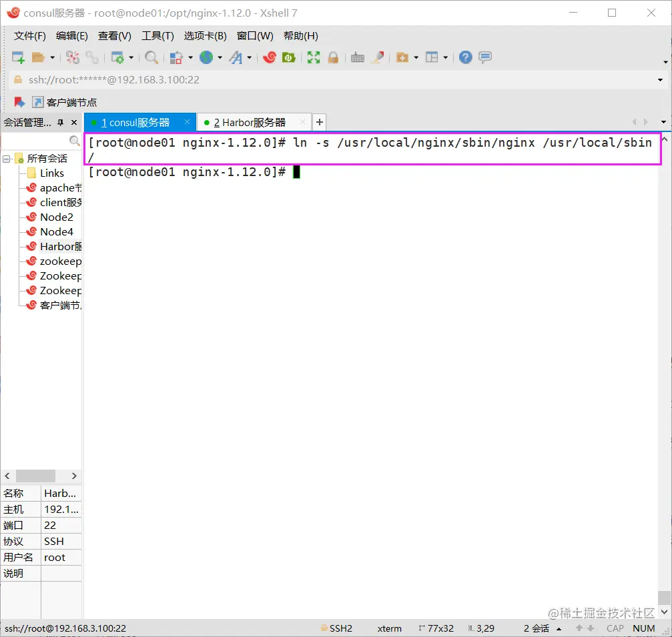Screen dimensions: 672x637
Task: Click the Reconnect chain-link icon
Action: tap(91, 57)
